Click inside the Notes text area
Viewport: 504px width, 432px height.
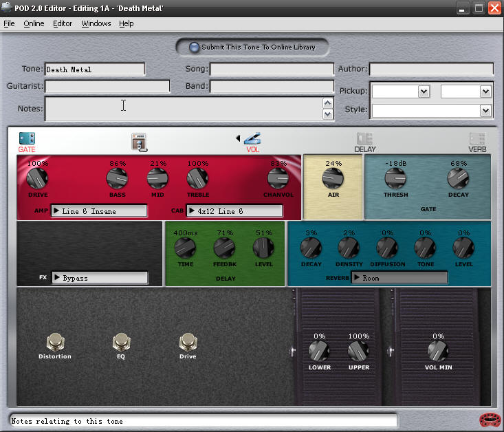tap(183, 109)
